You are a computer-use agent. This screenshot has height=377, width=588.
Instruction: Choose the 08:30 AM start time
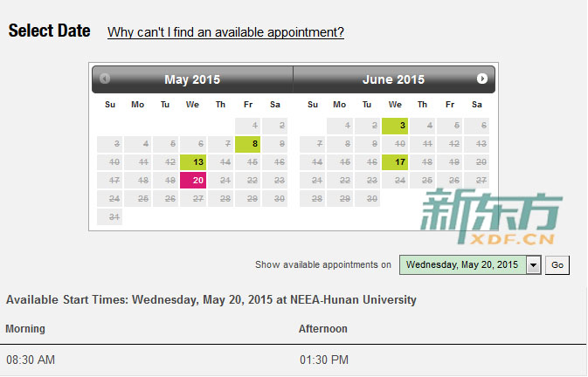(x=31, y=360)
